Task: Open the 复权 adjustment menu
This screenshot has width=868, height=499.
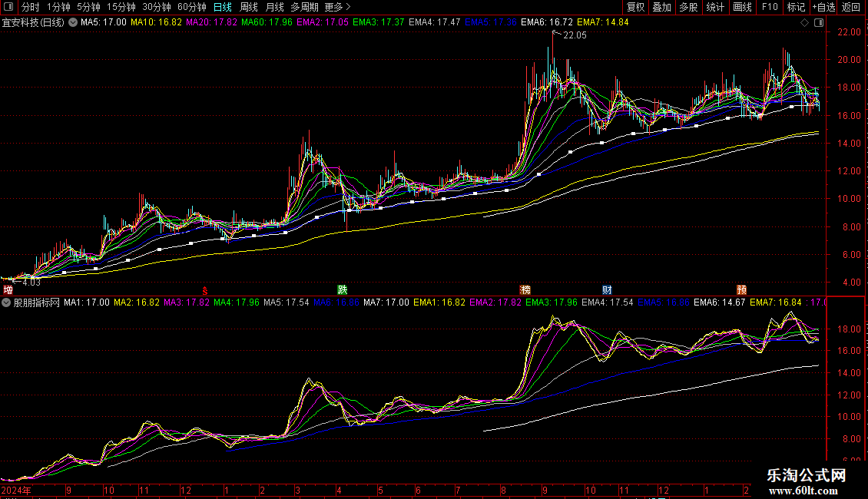Action: coord(635,7)
